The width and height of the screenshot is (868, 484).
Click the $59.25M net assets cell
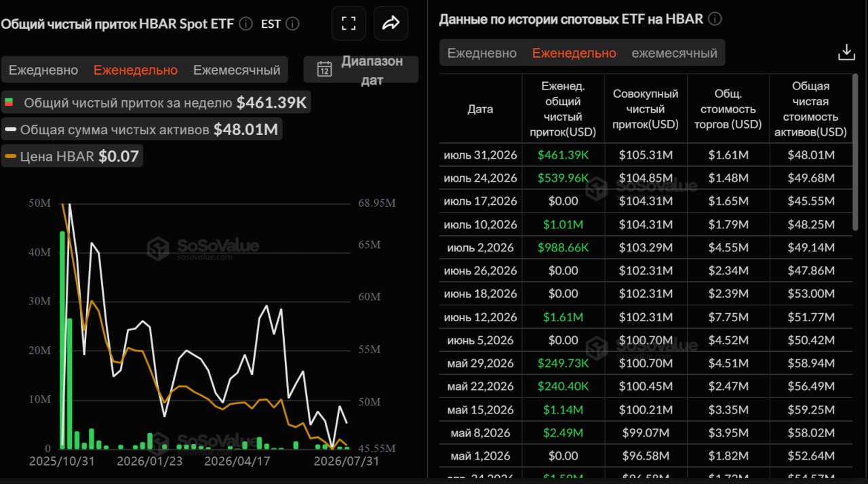[x=811, y=409]
